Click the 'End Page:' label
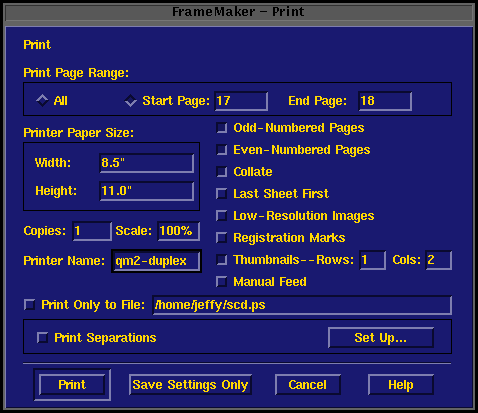 click(317, 101)
